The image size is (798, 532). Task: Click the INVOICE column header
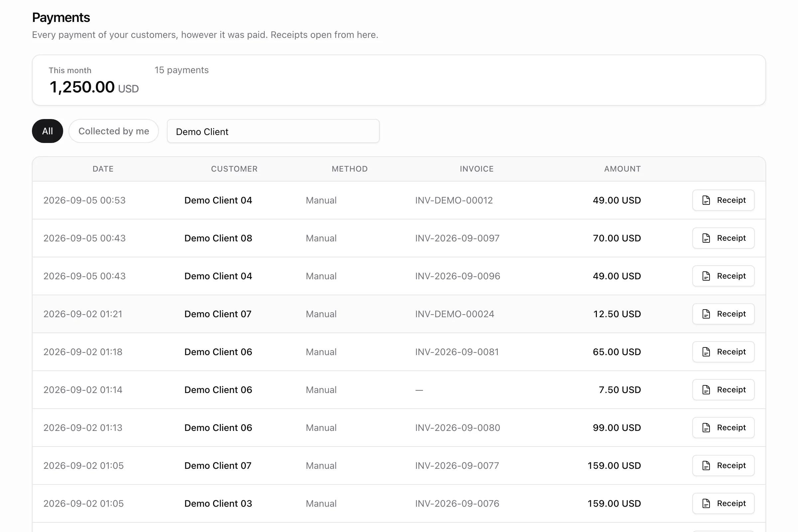pos(477,169)
